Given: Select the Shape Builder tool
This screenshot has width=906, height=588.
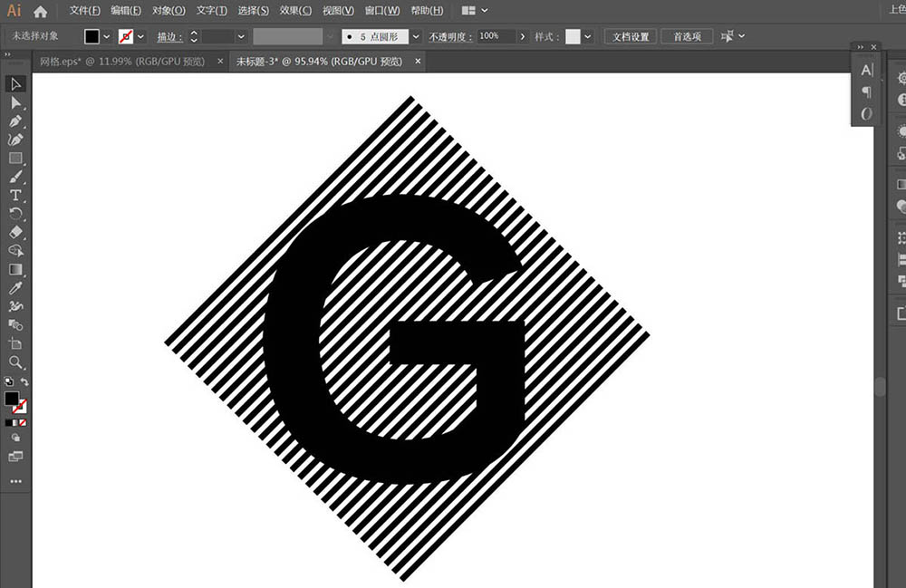Looking at the screenshot, I should [x=15, y=324].
